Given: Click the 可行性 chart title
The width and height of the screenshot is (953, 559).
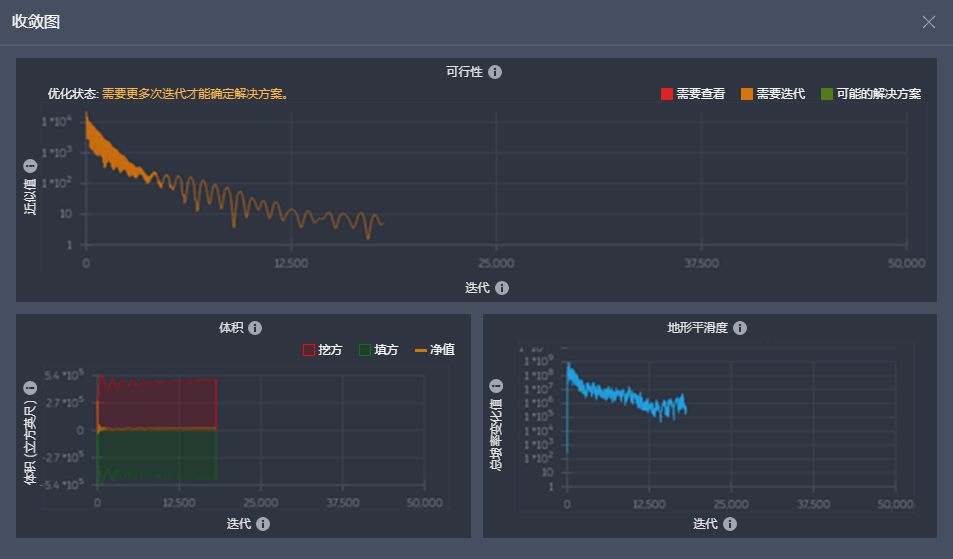Looking at the screenshot, I should (x=464, y=72).
